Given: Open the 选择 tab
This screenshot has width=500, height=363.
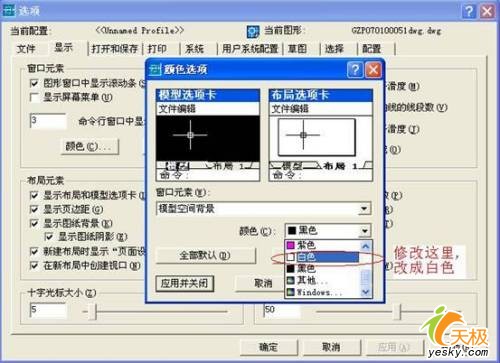Looking at the screenshot, I should [334, 49].
